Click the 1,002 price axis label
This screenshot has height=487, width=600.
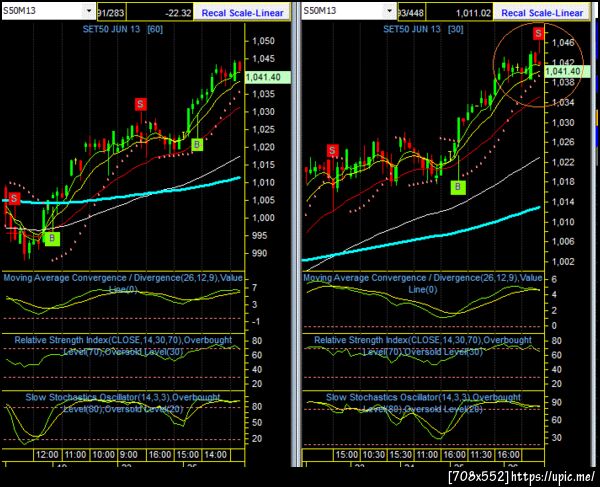562,261
